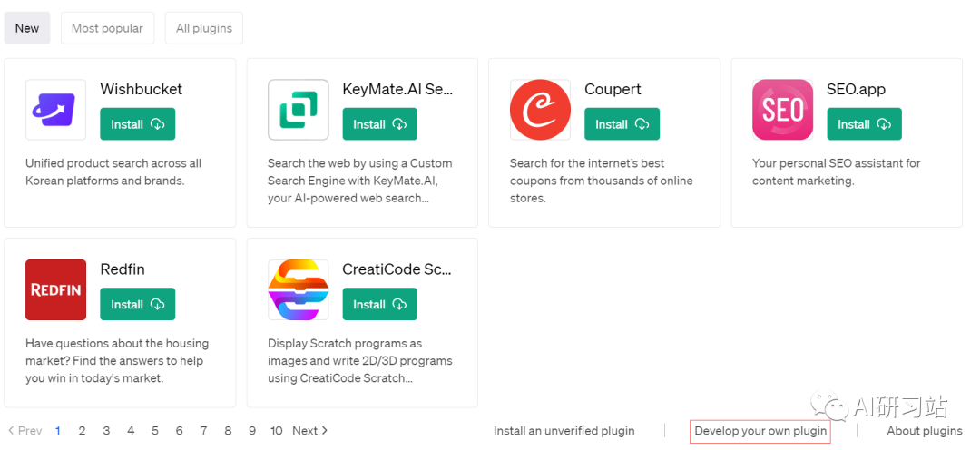Install the Redfin plugin

(x=138, y=304)
